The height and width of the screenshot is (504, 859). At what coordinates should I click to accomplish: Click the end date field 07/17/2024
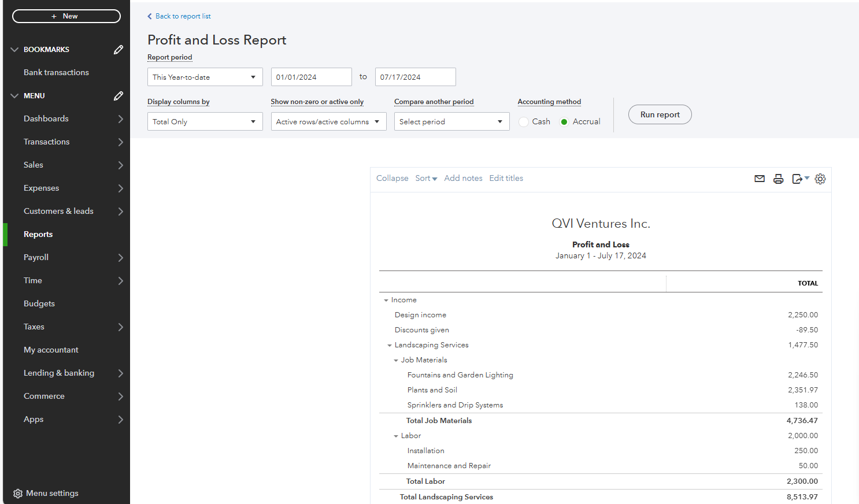tap(416, 77)
